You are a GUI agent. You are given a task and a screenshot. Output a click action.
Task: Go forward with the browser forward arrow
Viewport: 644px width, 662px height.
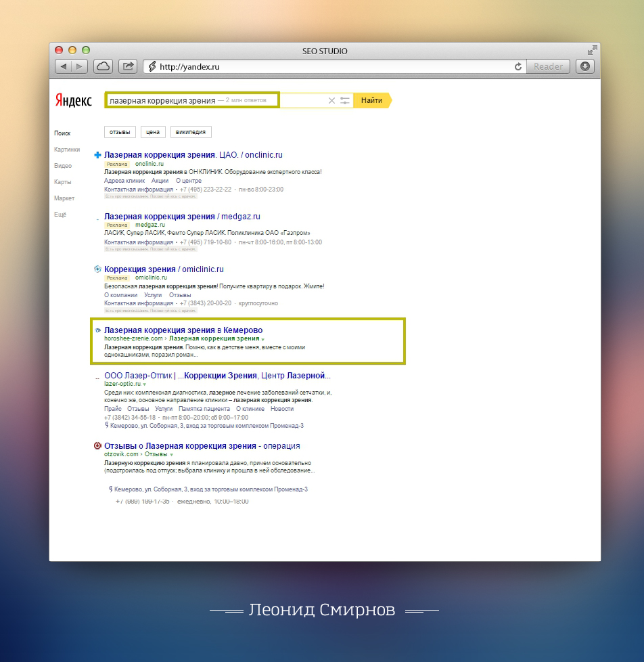tap(79, 66)
